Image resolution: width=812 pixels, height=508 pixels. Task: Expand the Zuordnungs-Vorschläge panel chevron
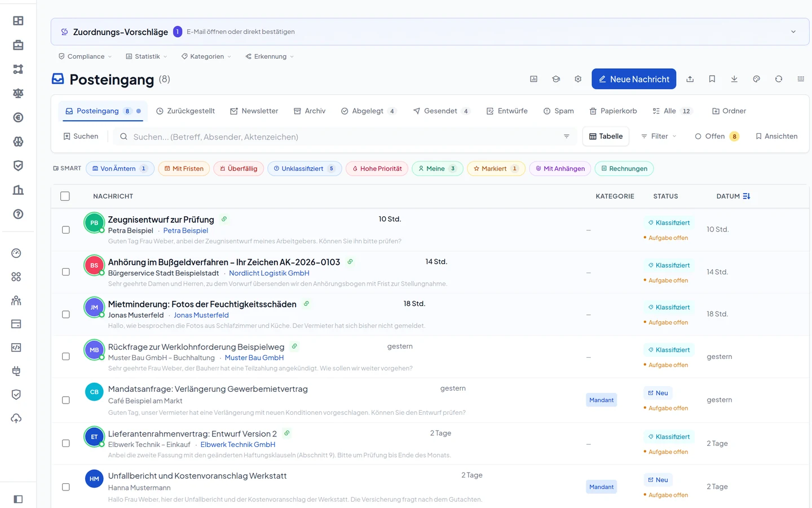click(793, 32)
